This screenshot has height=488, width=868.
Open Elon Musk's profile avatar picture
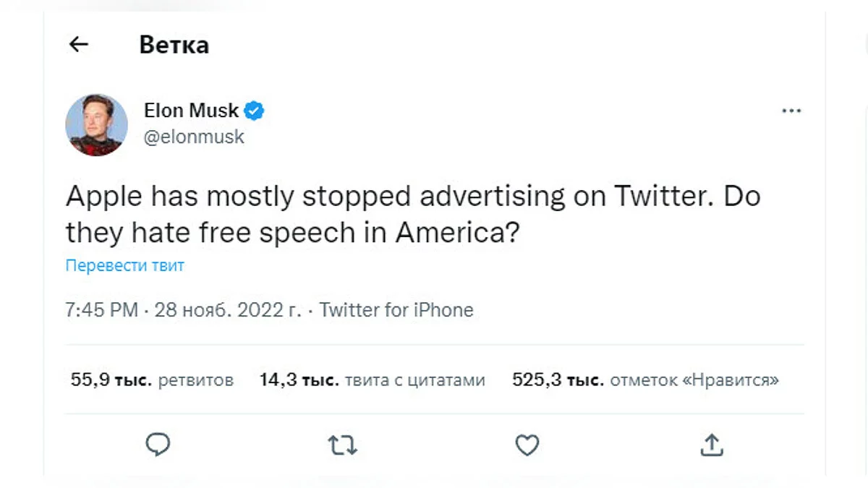point(97,124)
